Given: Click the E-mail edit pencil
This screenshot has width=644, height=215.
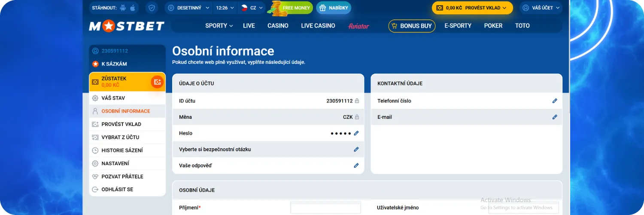Looking at the screenshot, I should [554, 117].
